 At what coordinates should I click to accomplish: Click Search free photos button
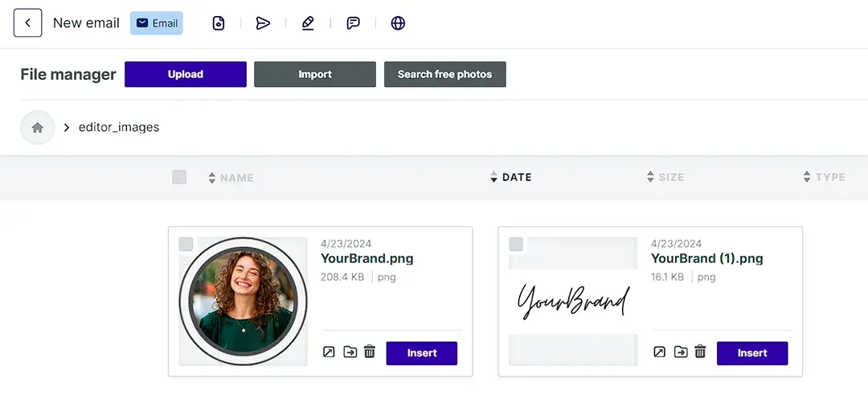click(x=444, y=74)
